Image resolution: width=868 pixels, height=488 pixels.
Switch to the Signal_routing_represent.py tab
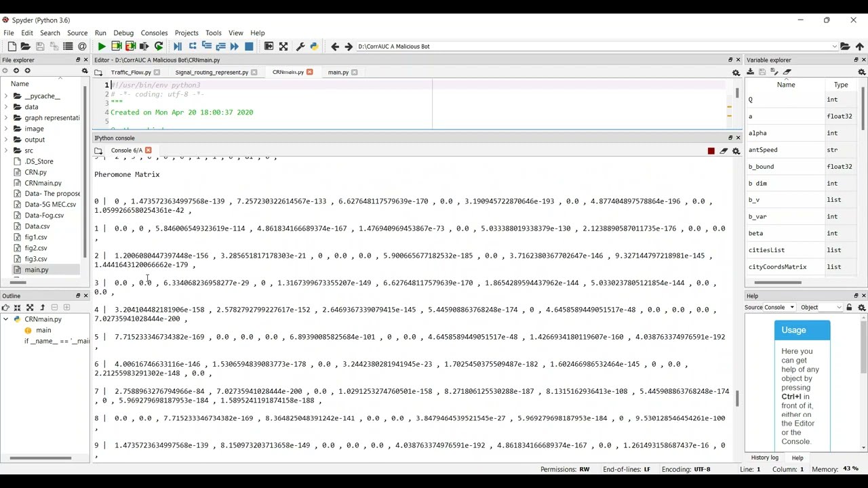point(212,72)
